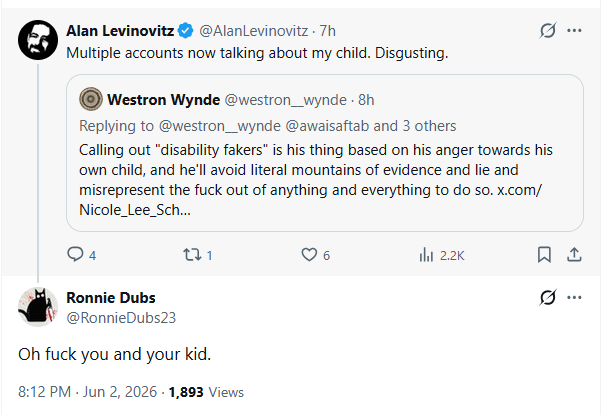602x415 pixels.
Task: Click the @AlanLevinovitz handle
Action: tap(253, 31)
